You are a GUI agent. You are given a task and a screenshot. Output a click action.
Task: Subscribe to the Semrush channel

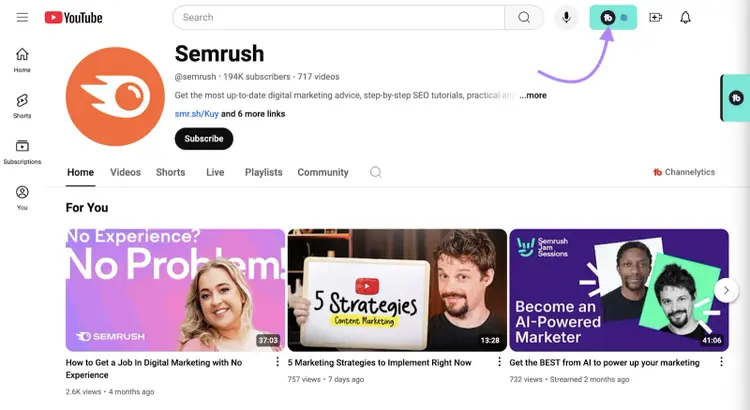pyautogui.click(x=204, y=139)
